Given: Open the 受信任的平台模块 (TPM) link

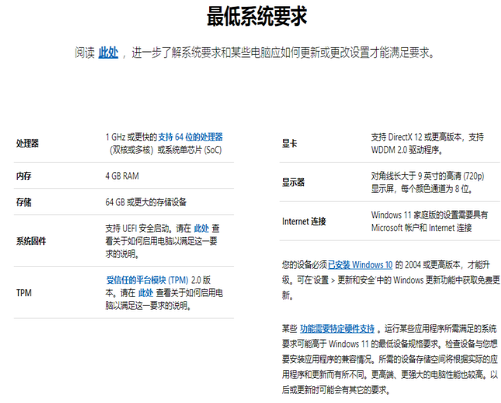Looking at the screenshot, I should [147, 280].
